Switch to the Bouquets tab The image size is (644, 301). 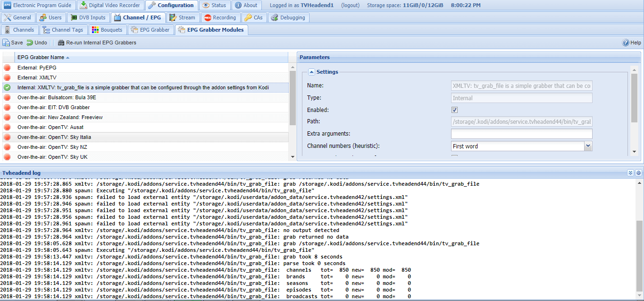pos(107,30)
